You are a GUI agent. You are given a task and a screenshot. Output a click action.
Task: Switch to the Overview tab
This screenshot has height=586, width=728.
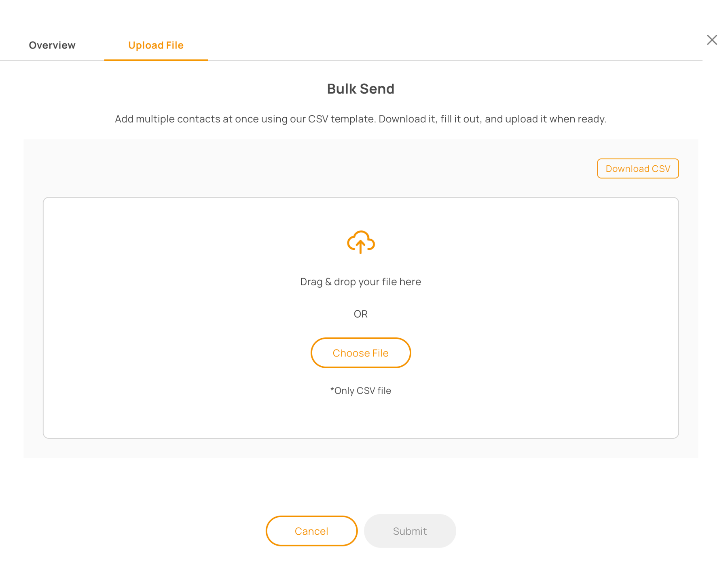pos(52,45)
